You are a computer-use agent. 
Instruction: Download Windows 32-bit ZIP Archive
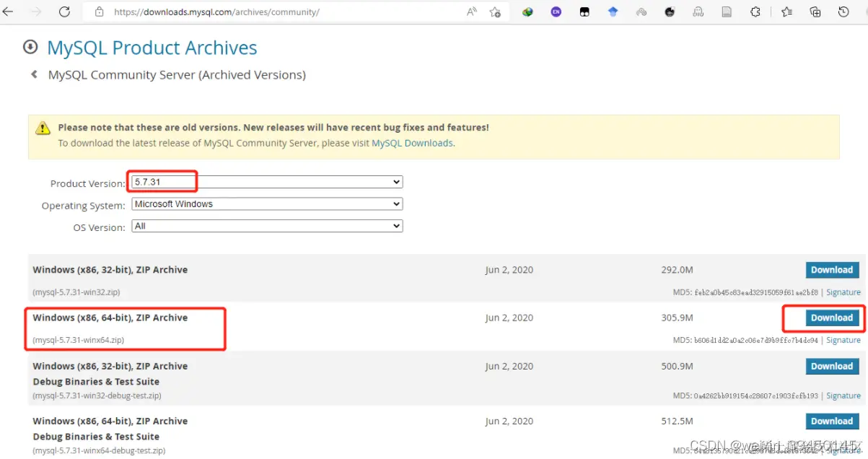coord(832,270)
